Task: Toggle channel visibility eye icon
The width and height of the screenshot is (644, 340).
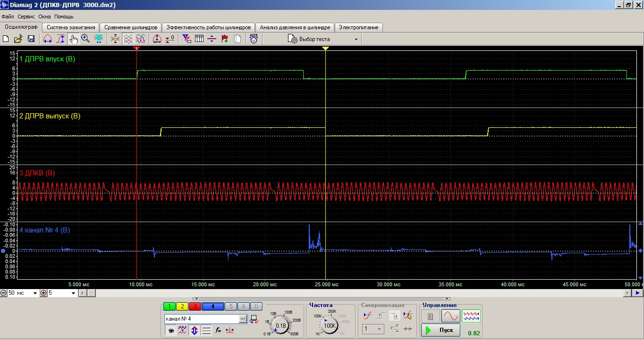Action: (x=171, y=331)
